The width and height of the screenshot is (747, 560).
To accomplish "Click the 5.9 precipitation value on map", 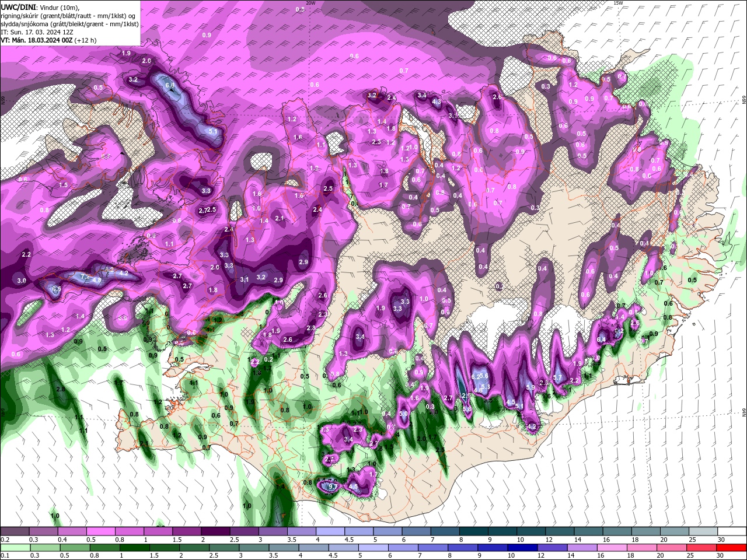I will pyautogui.click(x=530, y=387).
